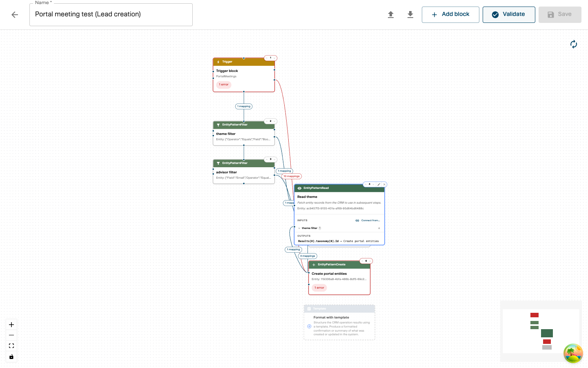Click the Validate button
The width and height of the screenshot is (588, 368).
point(508,15)
